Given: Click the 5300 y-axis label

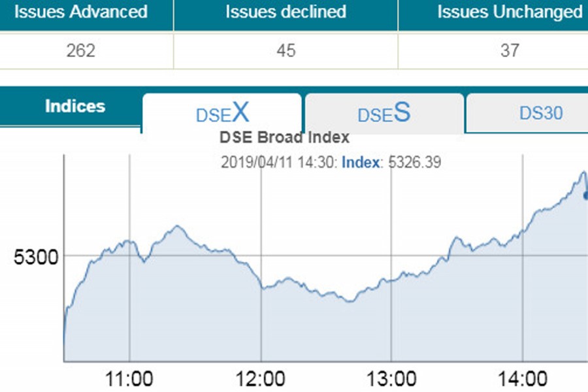Looking at the screenshot, I should pyautogui.click(x=36, y=256).
